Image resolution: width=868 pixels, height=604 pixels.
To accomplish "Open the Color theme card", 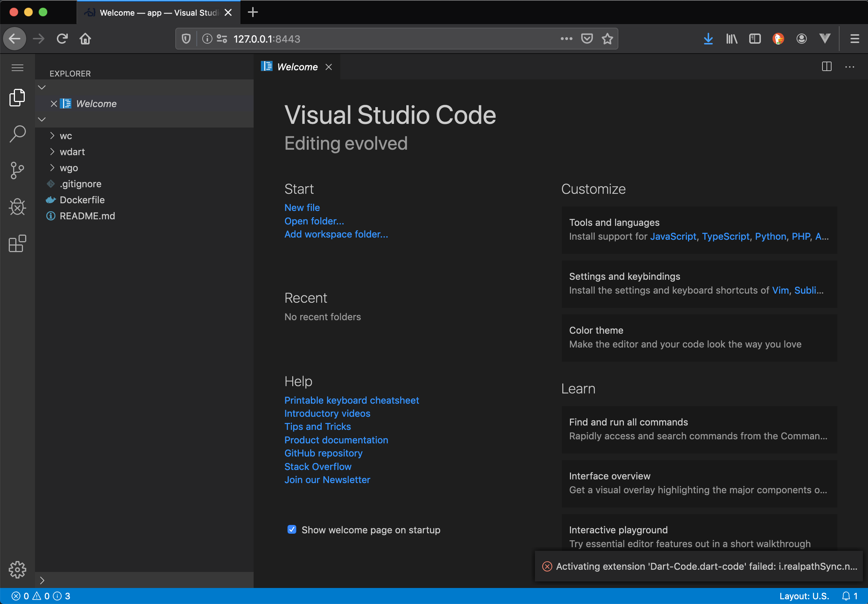I will pyautogui.click(x=699, y=338).
